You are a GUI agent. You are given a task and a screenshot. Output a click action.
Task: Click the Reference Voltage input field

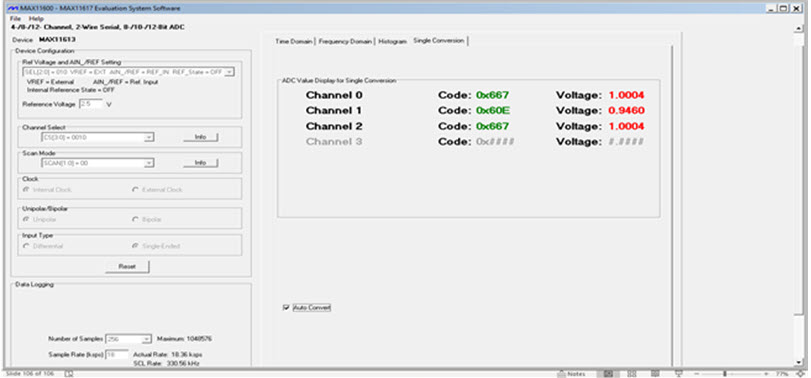pyautogui.click(x=91, y=104)
